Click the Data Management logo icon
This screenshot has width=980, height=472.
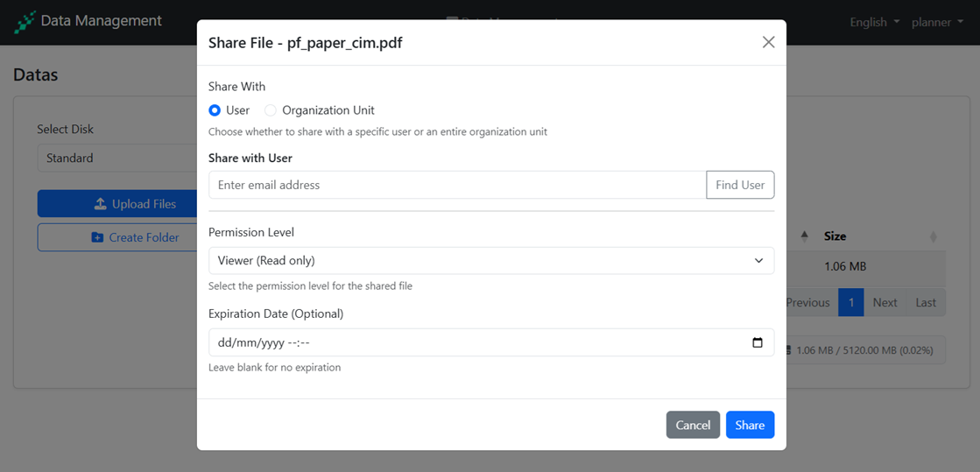[25, 22]
